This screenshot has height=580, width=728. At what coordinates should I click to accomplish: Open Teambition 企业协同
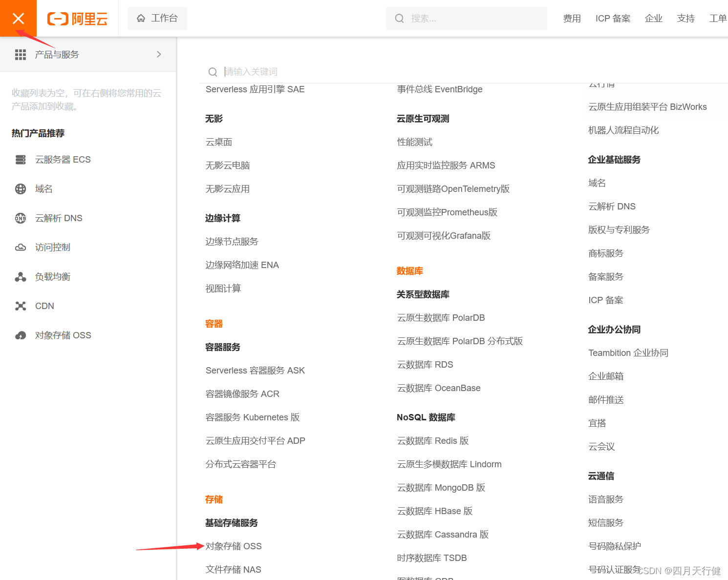coord(628,353)
